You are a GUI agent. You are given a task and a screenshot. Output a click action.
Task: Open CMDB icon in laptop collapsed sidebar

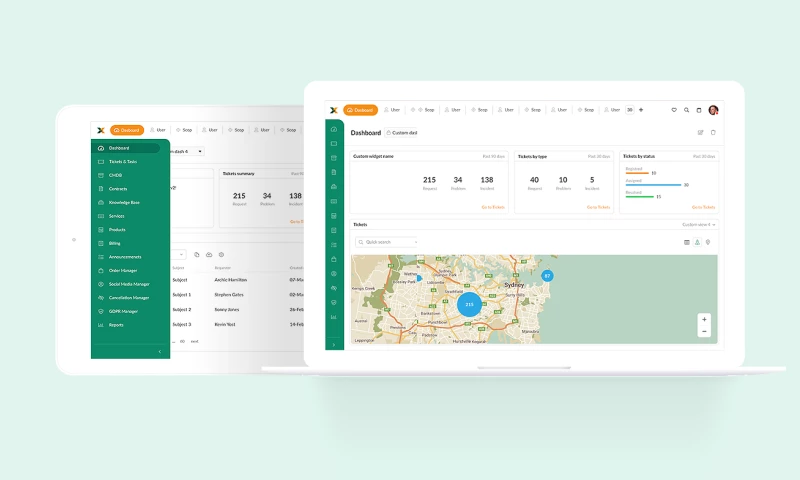coord(334,158)
